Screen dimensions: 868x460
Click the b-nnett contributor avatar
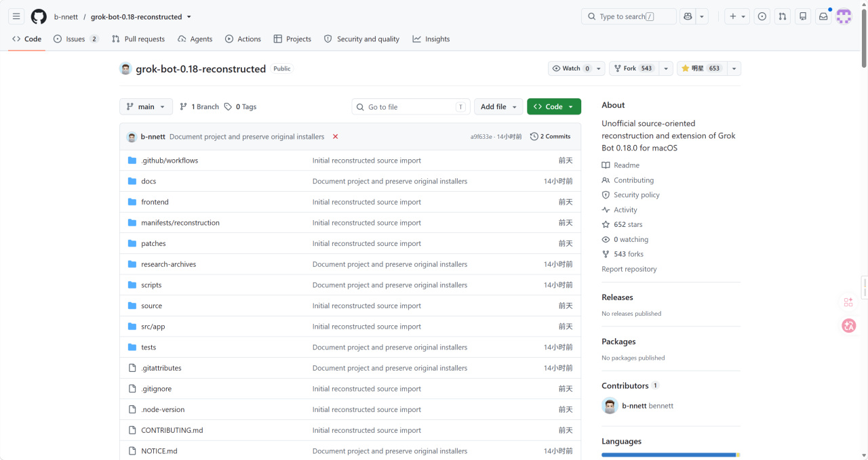coord(610,406)
